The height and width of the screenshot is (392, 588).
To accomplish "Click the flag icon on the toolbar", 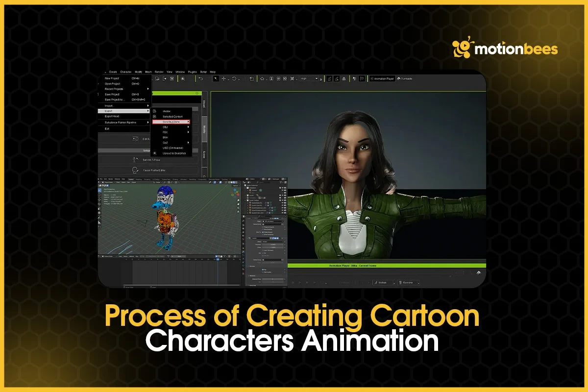I will click(x=362, y=78).
